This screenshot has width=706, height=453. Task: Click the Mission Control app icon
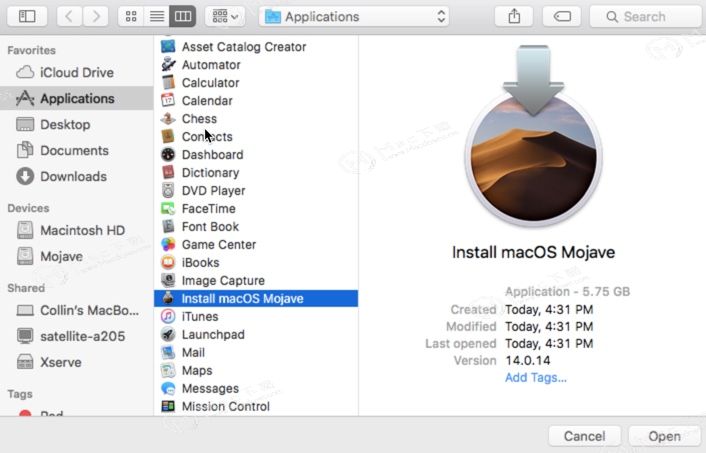point(168,406)
